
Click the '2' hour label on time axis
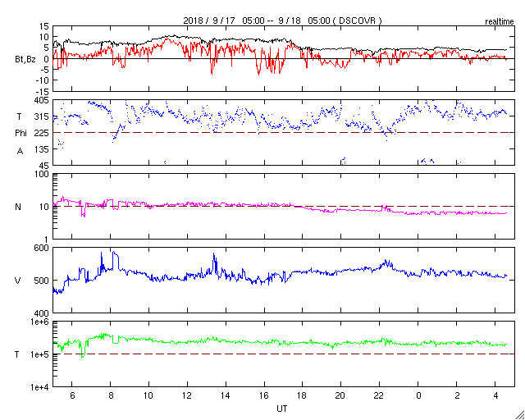pyautogui.click(x=457, y=395)
